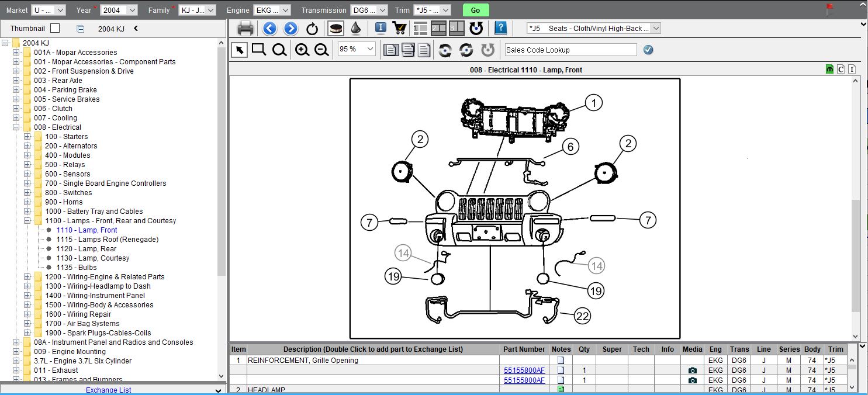The width and height of the screenshot is (868, 395).
Task: Click the diagram's vertical scrollbar thumb
Action: pos(856,256)
